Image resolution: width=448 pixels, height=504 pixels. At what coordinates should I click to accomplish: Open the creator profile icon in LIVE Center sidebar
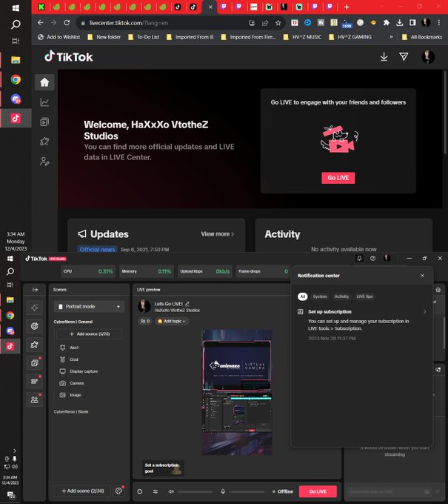pos(44,161)
